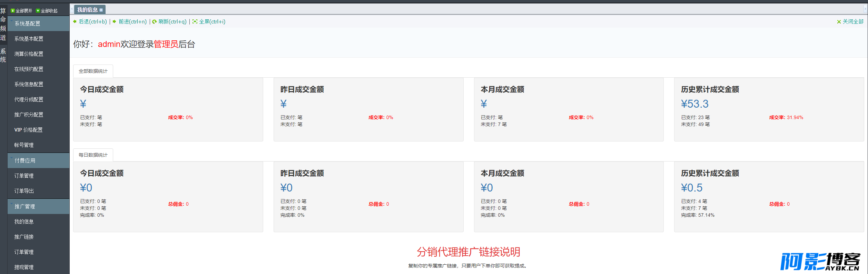Click the ¥0.5 daily cumulative amount
Image resolution: width=868 pixels, height=274 pixels.
pos(691,188)
